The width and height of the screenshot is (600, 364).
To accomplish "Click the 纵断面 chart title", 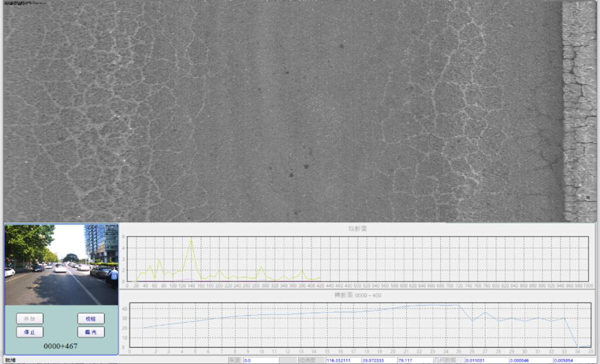I will [358, 229].
